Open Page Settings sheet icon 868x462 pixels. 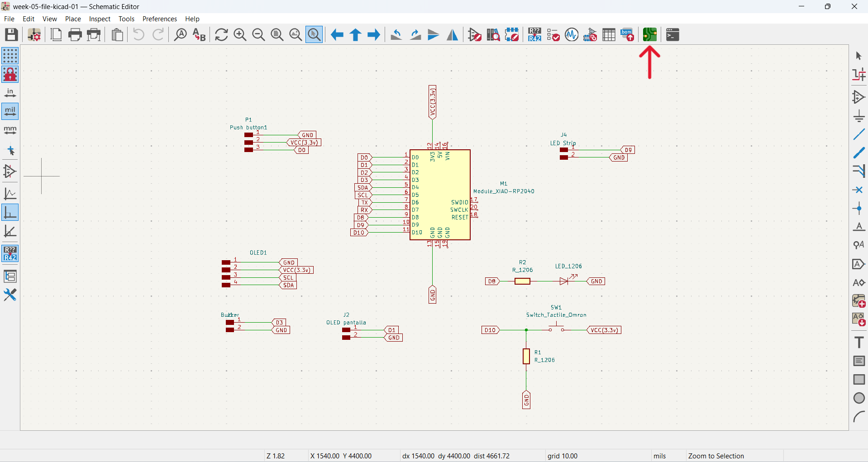pos(56,34)
